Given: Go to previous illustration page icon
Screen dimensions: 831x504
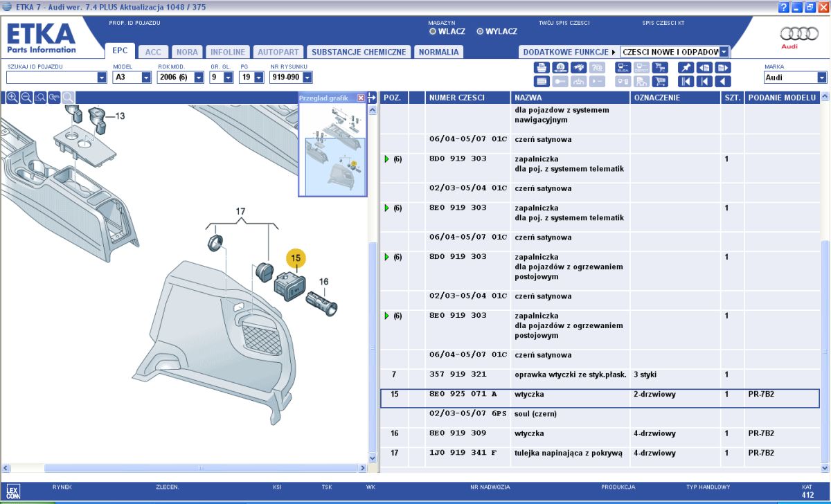Looking at the screenshot, I should (704, 68).
